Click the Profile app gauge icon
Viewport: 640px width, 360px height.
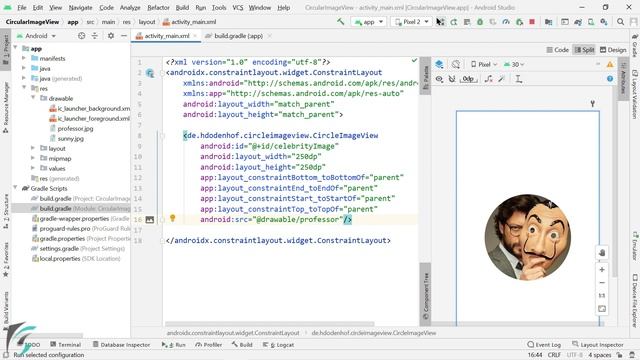[x=506, y=22]
